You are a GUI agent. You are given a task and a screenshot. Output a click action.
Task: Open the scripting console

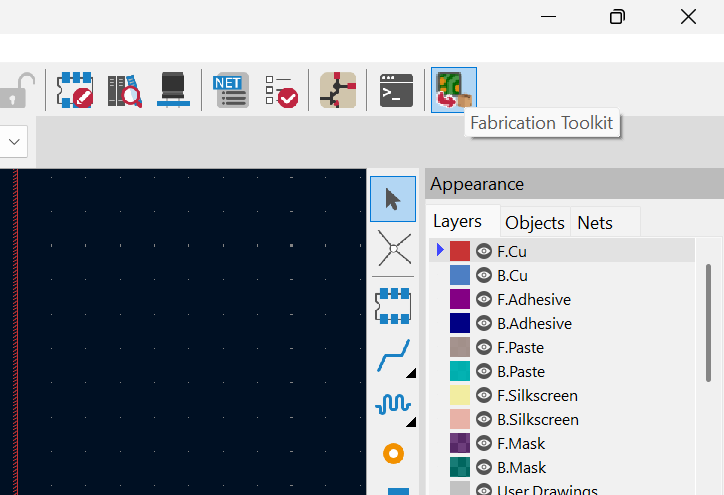396,90
